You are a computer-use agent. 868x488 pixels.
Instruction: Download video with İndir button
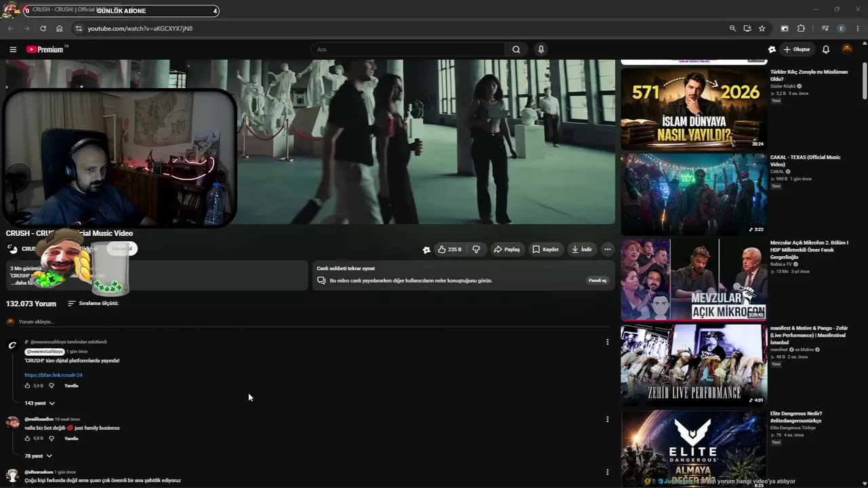pyautogui.click(x=582, y=249)
